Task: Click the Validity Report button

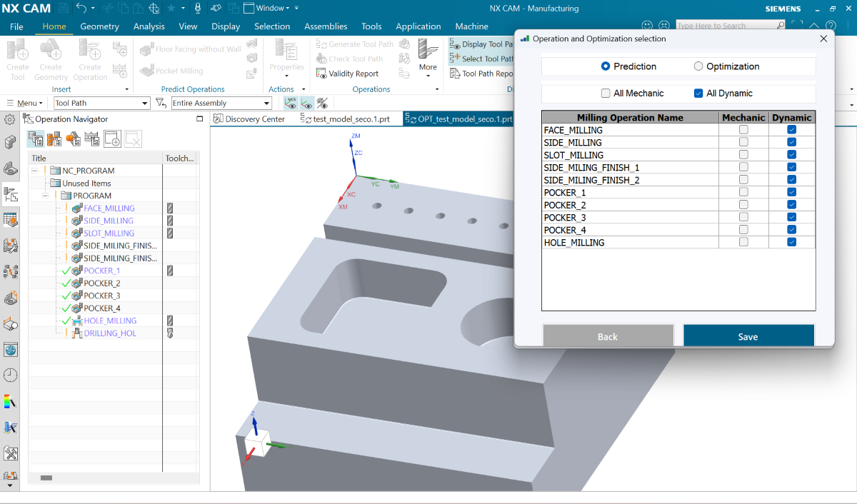Action: coord(347,74)
